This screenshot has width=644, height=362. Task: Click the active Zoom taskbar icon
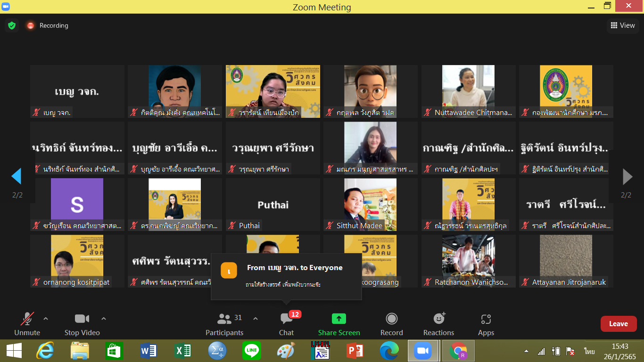pyautogui.click(x=423, y=351)
